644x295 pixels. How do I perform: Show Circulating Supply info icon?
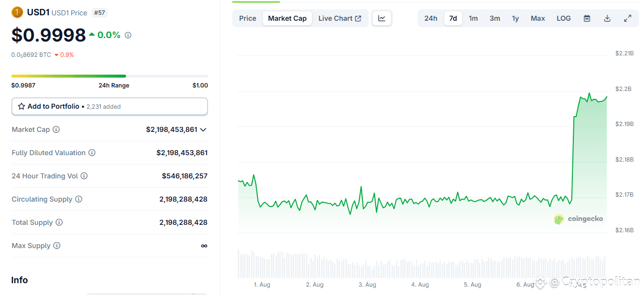[79, 199]
